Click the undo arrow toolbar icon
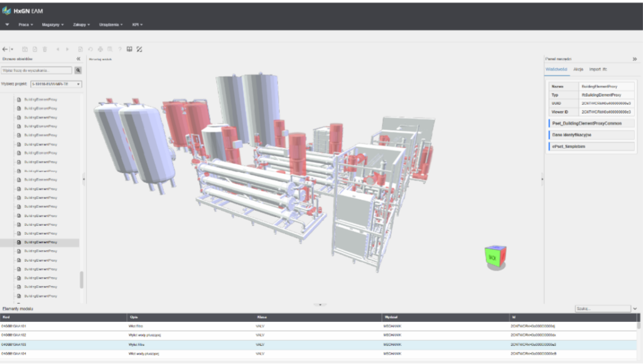The image size is (643, 364). (90, 49)
